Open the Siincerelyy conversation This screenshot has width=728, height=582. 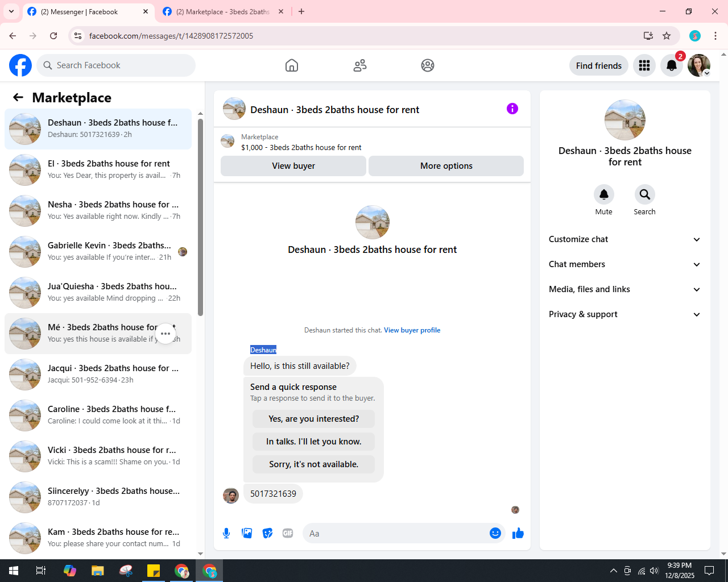pos(98,497)
